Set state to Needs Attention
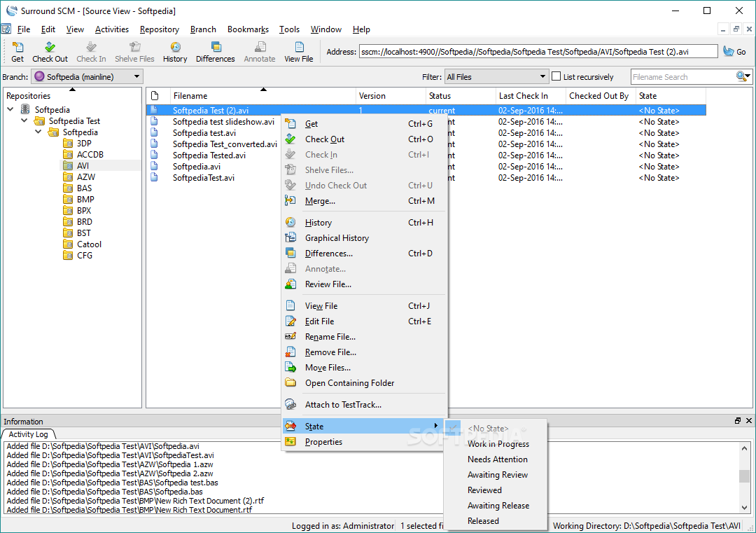This screenshot has width=756, height=533. coord(497,459)
